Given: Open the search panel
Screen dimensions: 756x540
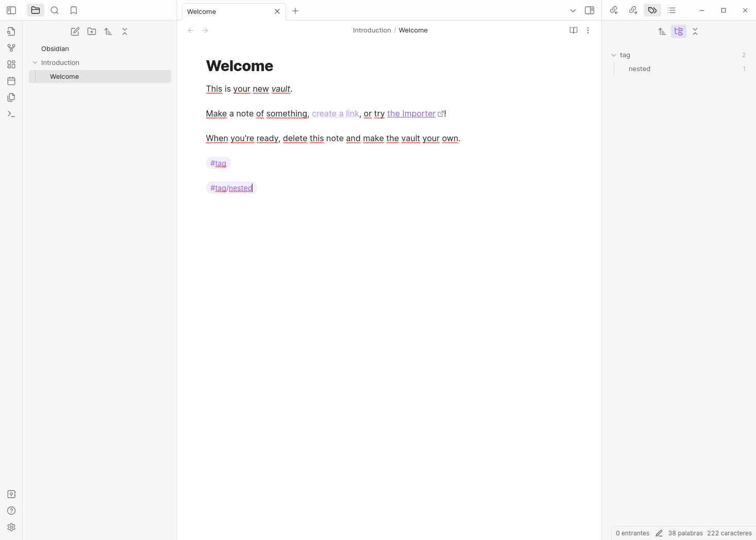Looking at the screenshot, I should click(x=55, y=10).
